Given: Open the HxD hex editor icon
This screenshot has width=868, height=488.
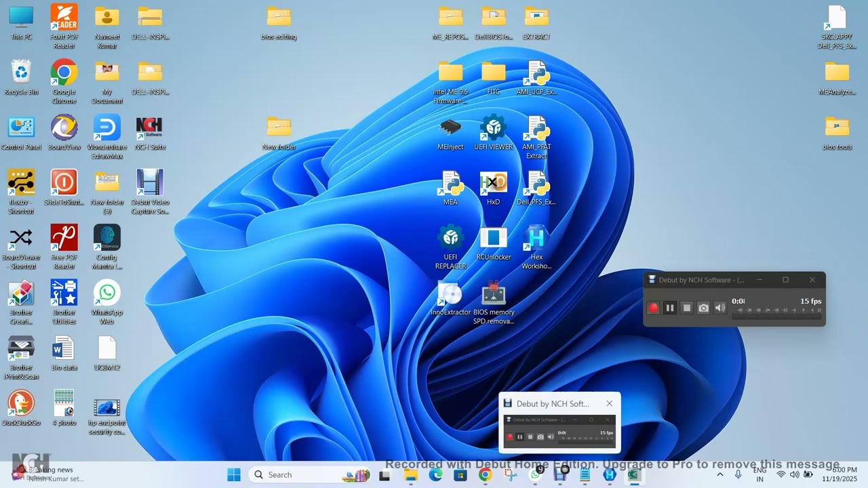Looking at the screenshot, I should (x=493, y=187).
